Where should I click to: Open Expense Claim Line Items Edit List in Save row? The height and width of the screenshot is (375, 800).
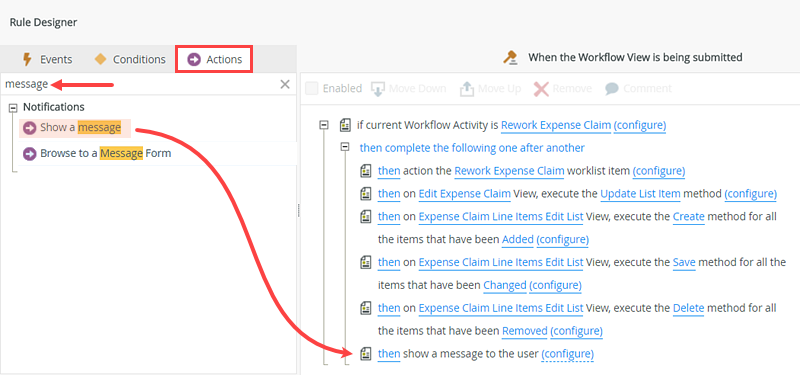click(501, 262)
